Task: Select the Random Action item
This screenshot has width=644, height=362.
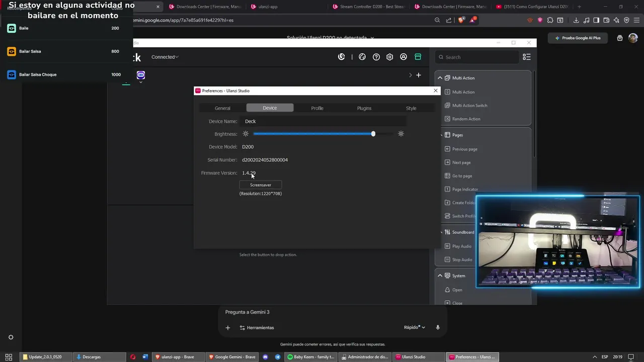Action: (x=462, y=119)
